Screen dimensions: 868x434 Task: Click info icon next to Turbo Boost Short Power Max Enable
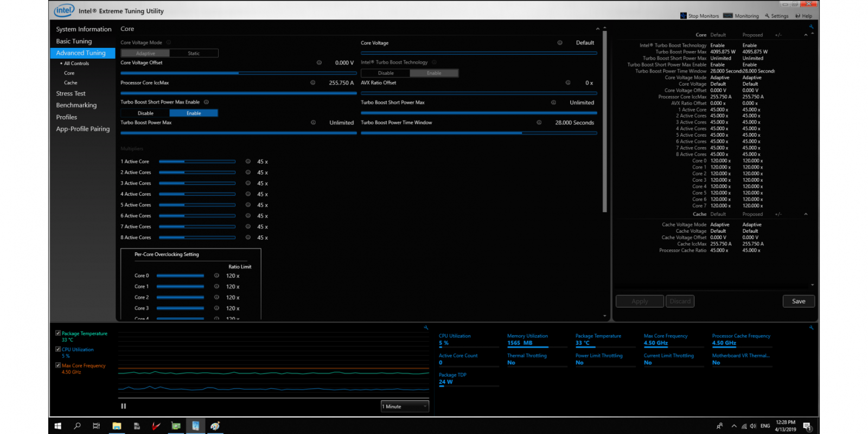(206, 102)
